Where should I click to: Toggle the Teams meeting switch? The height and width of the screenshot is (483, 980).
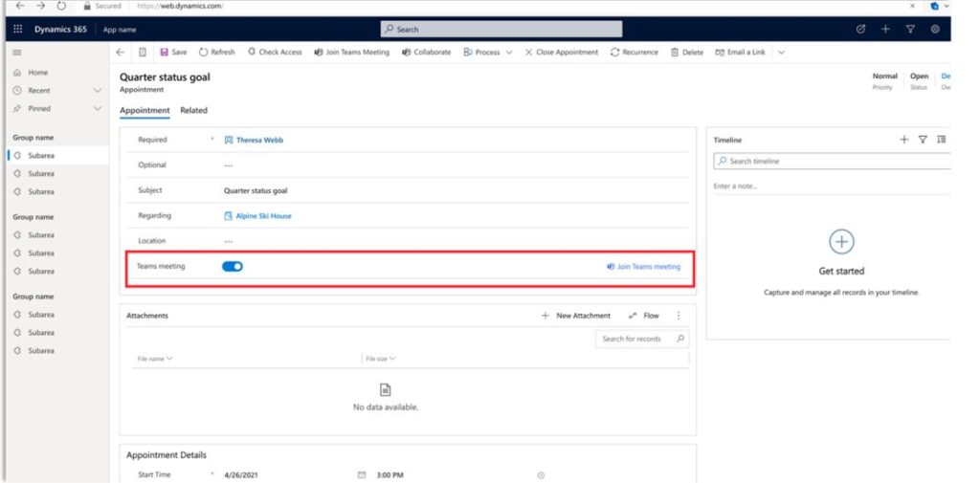[x=233, y=267]
